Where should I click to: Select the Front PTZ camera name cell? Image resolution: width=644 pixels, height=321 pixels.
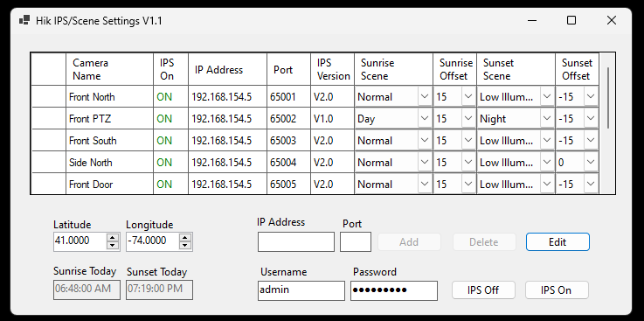pos(109,119)
